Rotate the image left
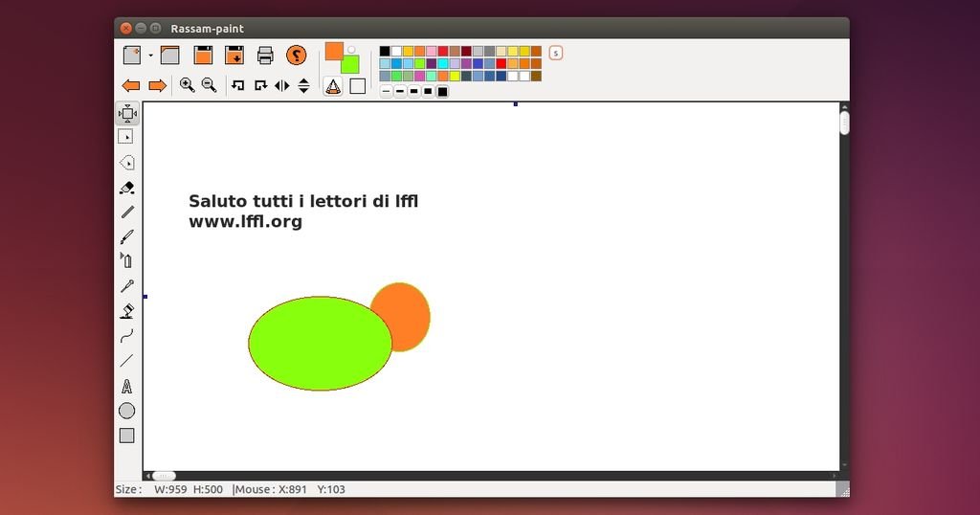The image size is (980, 515). pyautogui.click(x=237, y=85)
